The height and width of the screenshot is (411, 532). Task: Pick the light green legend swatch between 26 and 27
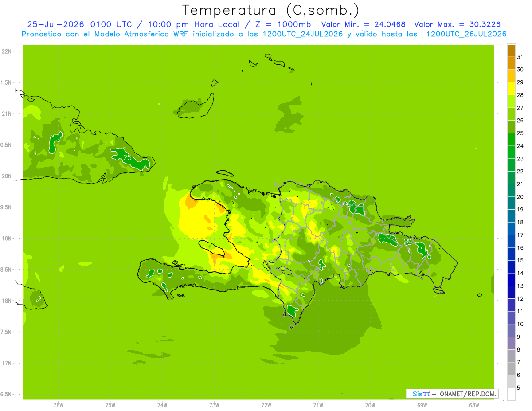point(511,114)
